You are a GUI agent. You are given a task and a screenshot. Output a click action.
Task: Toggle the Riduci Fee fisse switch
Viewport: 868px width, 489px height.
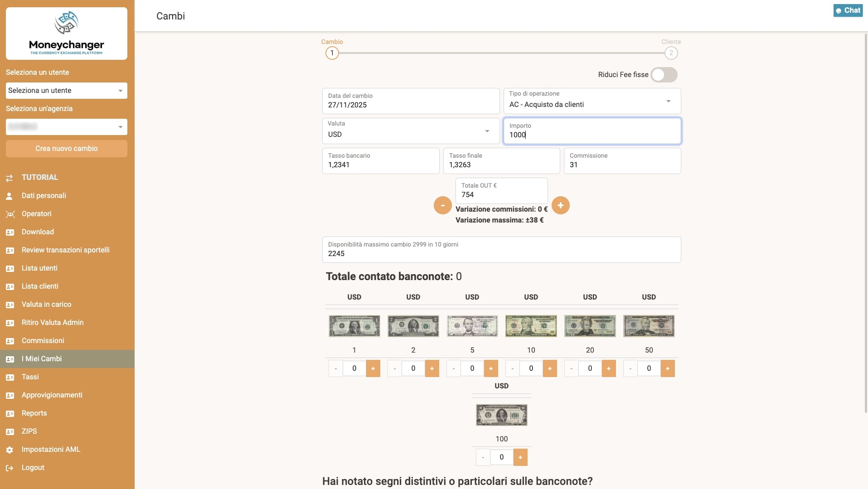coord(664,75)
